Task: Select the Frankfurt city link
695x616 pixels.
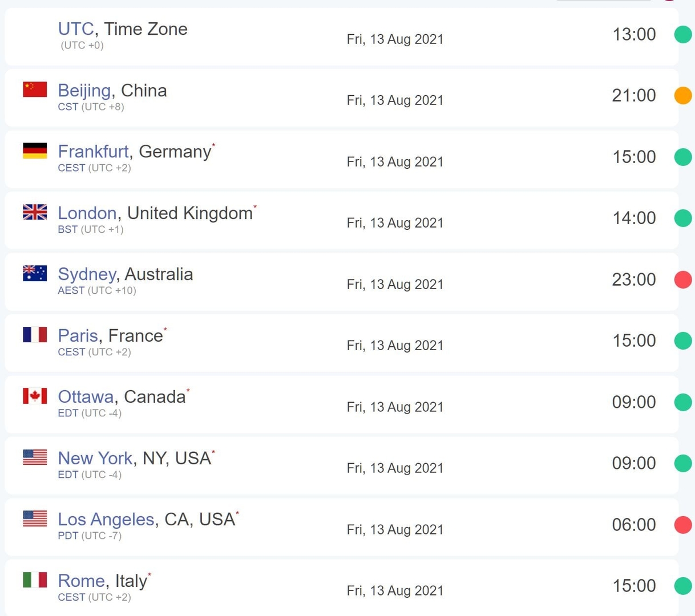Action: click(x=94, y=151)
